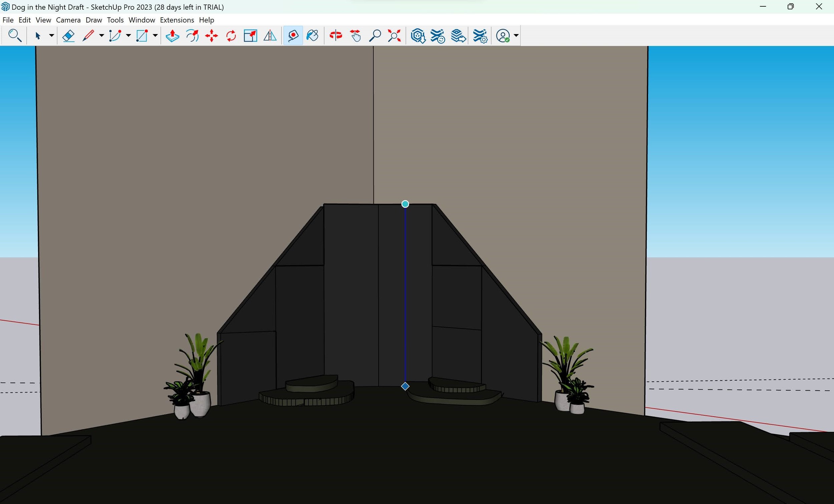This screenshot has width=834, height=504.
Task: Select the Pan tool
Action: 355,35
